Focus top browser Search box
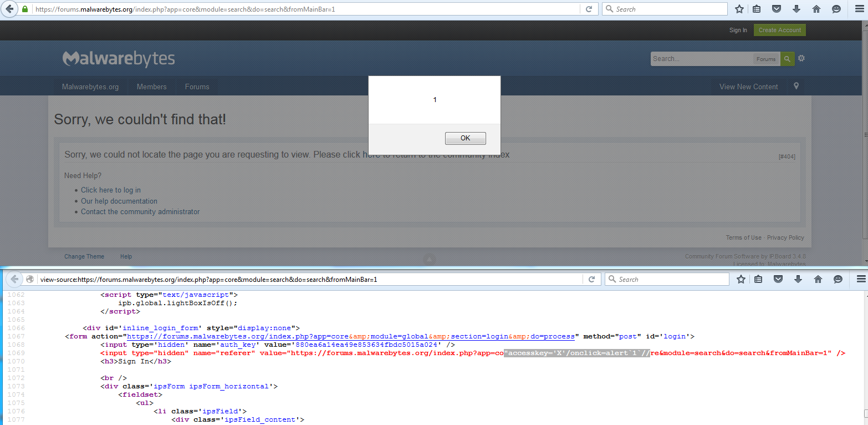868x425 pixels. click(x=665, y=9)
